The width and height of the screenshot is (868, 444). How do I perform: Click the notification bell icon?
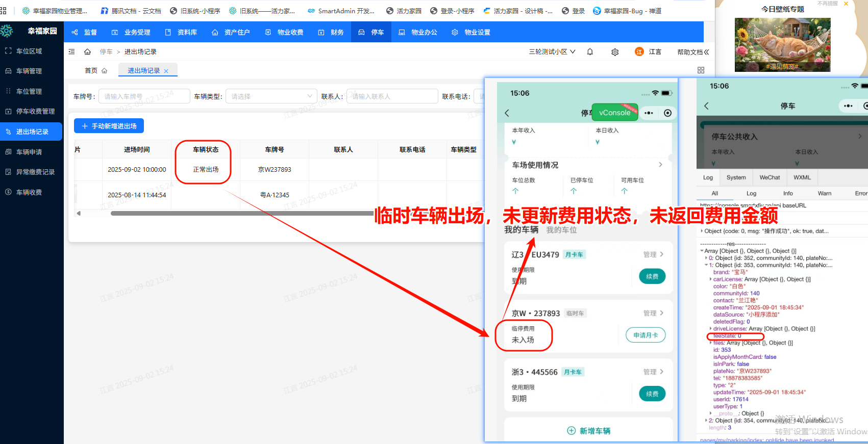[x=590, y=52]
